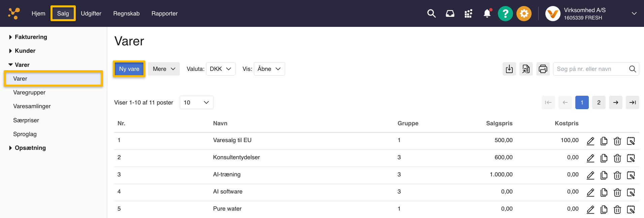Go to page 2 of results
Viewport: 644px width, 218px height.
point(599,102)
